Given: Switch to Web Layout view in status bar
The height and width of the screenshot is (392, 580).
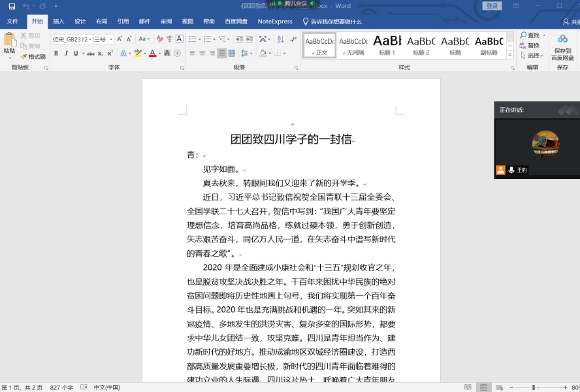Looking at the screenshot, I should (500, 387).
